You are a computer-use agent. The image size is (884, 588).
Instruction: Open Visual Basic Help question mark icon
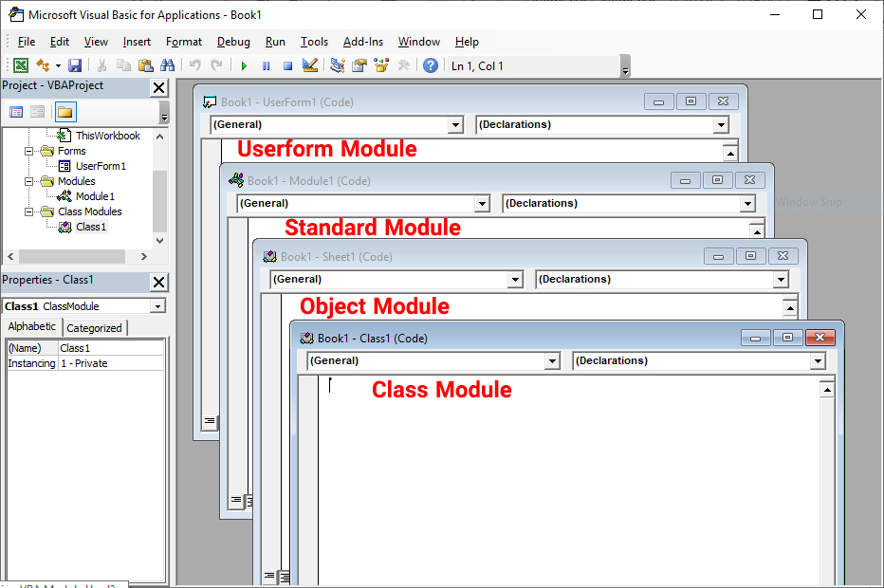coord(431,66)
